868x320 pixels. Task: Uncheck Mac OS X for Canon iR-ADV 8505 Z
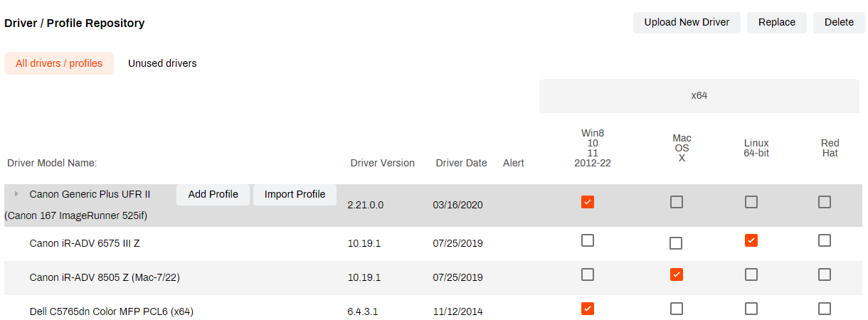pyautogui.click(x=676, y=274)
